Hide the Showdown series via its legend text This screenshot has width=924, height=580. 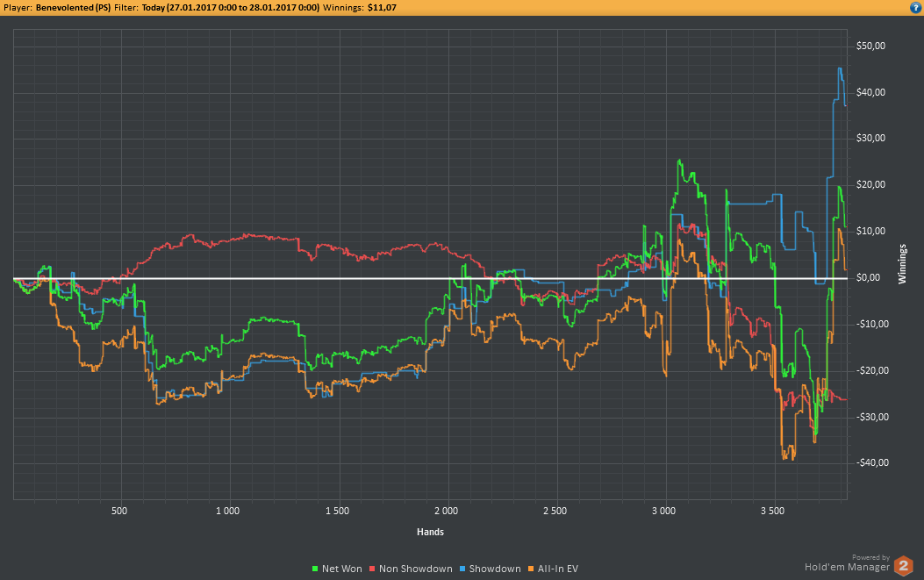point(495,569)
